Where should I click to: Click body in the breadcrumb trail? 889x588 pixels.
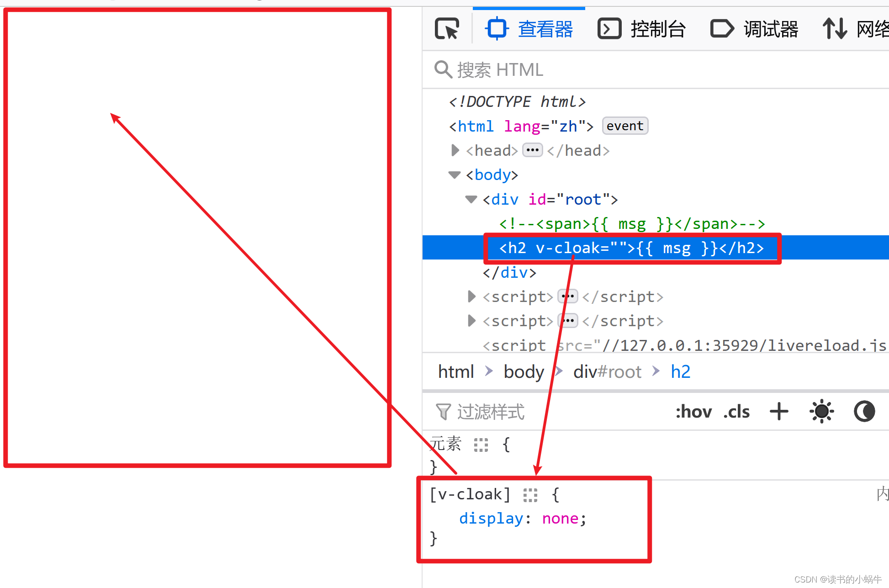coord(524,372)
